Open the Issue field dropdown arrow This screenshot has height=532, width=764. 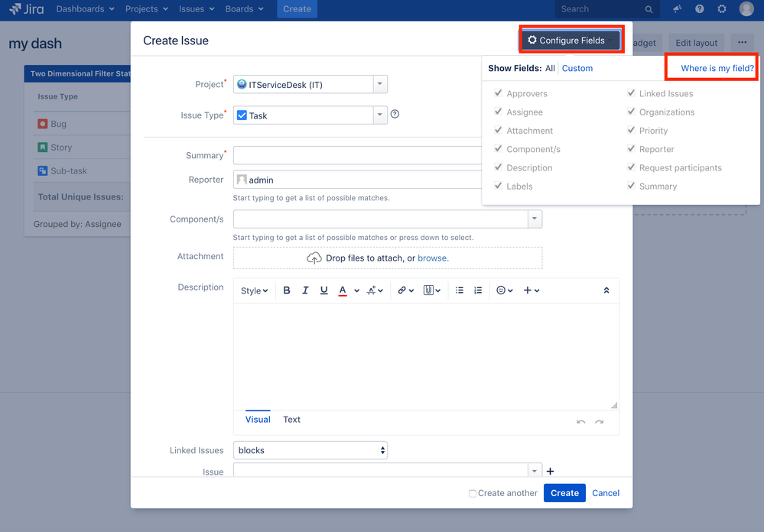535,471
